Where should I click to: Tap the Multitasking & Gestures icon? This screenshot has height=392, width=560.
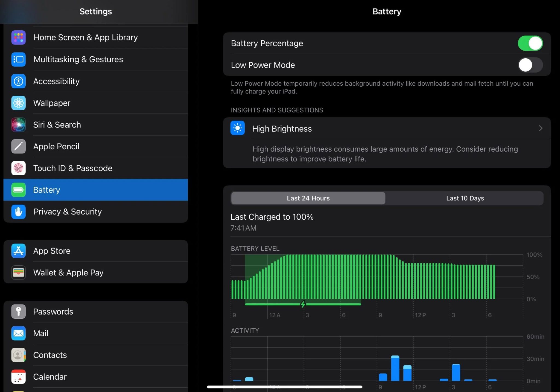coord(18,59)
